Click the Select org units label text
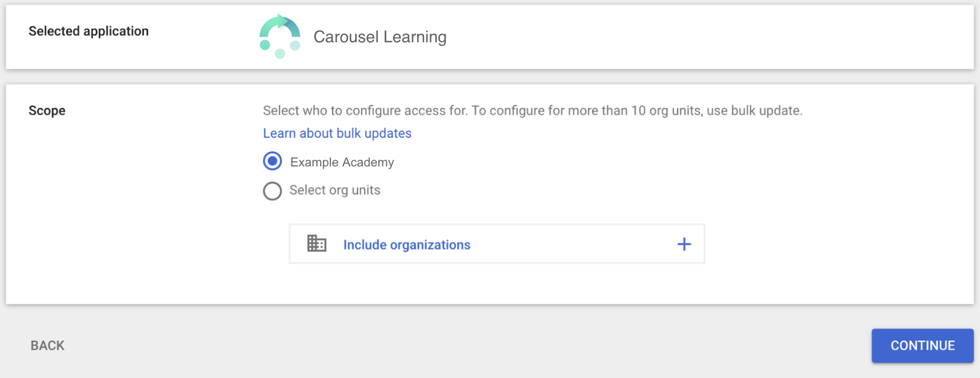 334,191
